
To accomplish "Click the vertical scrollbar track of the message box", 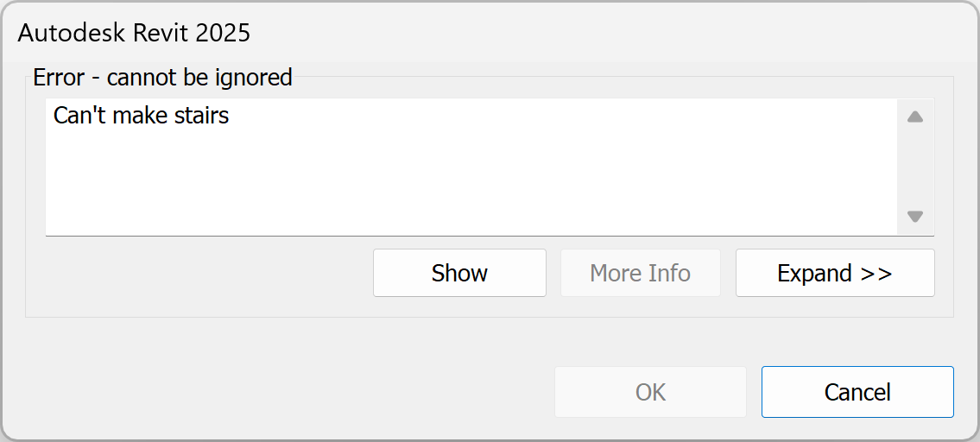I will 915,167.
